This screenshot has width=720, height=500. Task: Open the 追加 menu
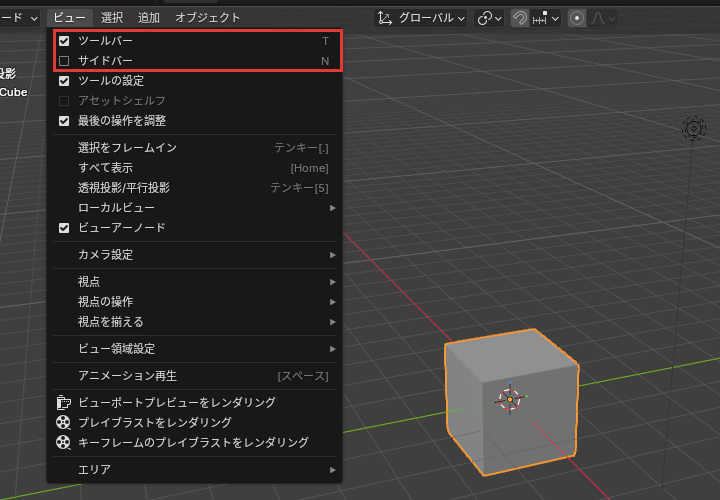click(x=149, y=18)
